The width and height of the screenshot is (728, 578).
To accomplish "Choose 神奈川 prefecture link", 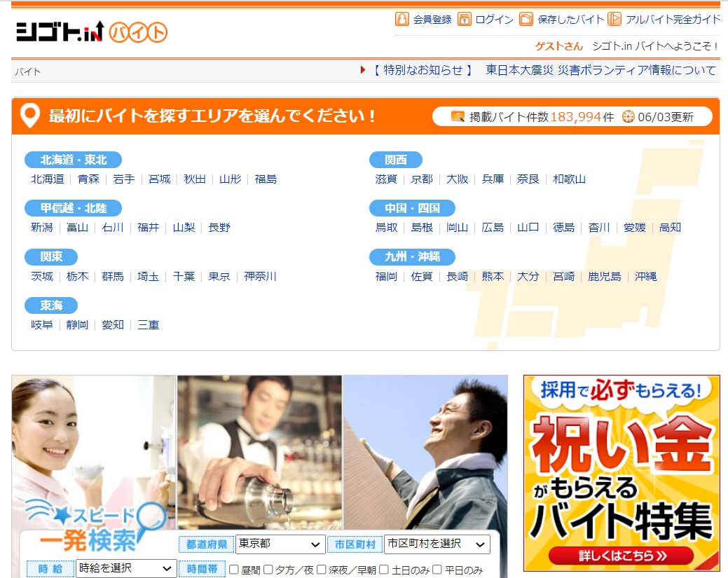I will 261,277.
